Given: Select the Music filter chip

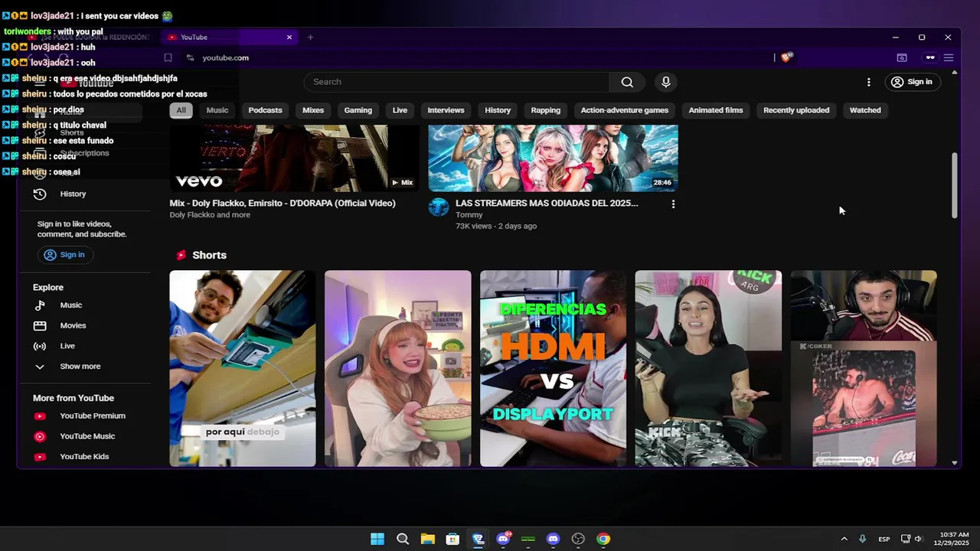Looking at the screenshot, I should click(217, 110).
